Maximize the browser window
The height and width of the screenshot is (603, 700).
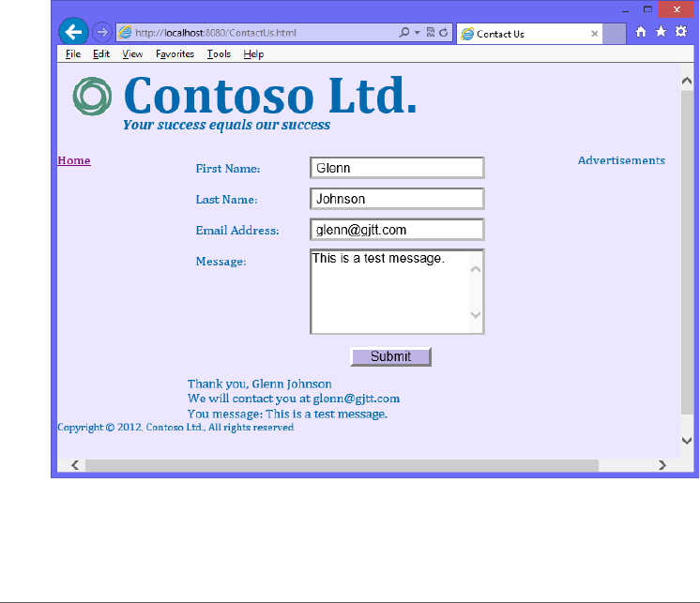coord(647,9)
